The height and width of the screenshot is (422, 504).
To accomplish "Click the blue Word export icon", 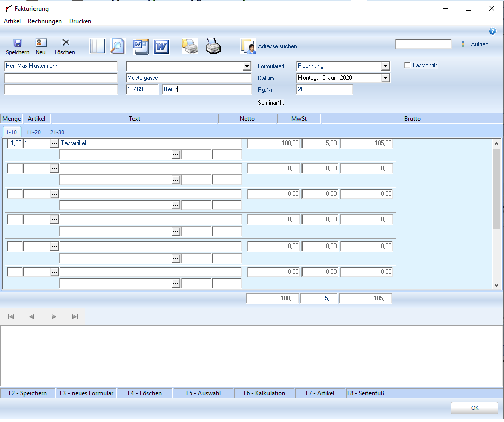I will point(161,46).
